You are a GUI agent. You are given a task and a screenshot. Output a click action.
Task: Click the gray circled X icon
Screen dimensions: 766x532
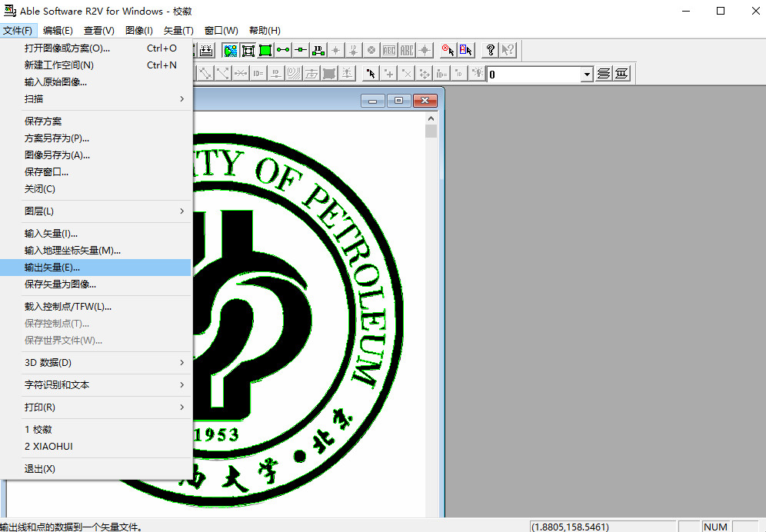pyautogui.click(x=371, y=50)
